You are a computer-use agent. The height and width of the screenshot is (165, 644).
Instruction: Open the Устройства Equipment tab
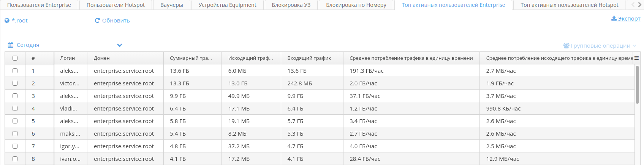tap(227, 5)
